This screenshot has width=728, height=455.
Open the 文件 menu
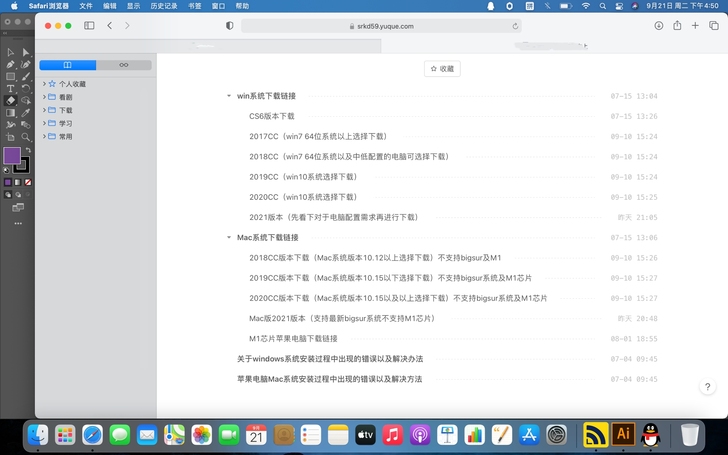point(86,6)
